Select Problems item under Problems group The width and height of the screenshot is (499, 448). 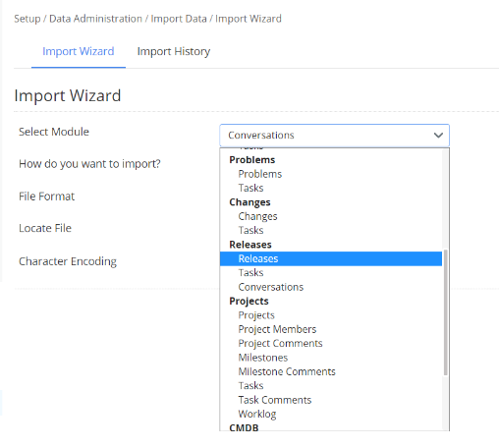coord(260,174)
